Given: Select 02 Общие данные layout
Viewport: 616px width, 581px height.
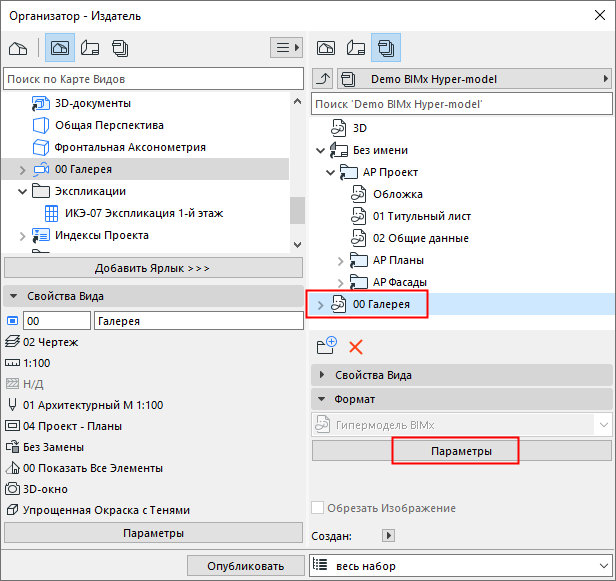Looking at the screenshot, I should pyautogui.click(x=421, y=238).
